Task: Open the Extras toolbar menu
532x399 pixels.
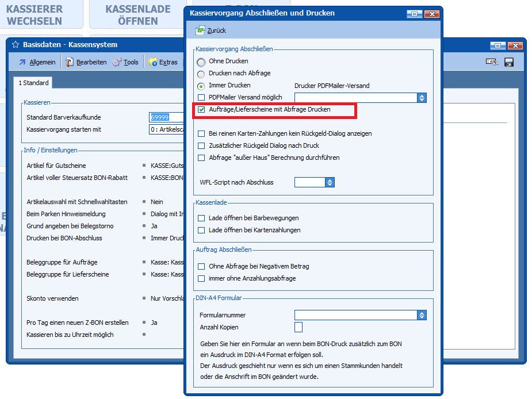Action: (163, 62)
